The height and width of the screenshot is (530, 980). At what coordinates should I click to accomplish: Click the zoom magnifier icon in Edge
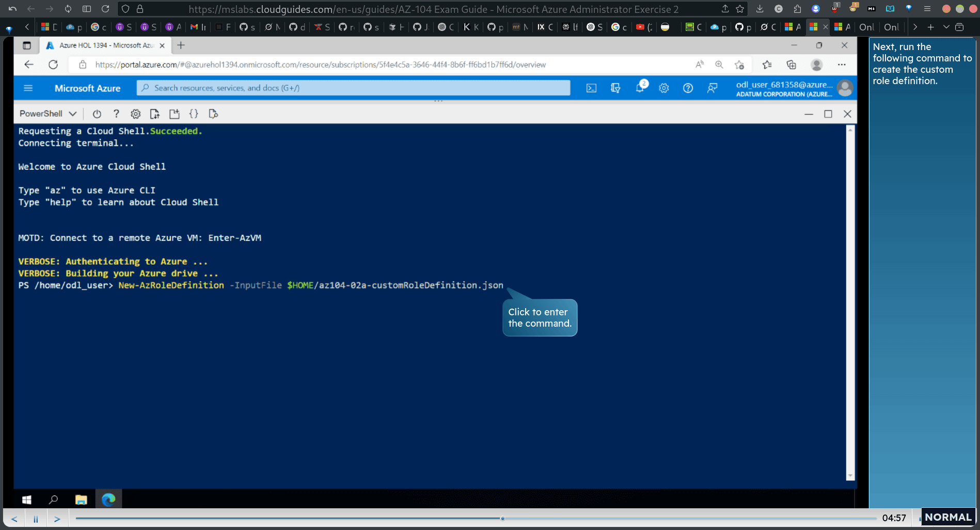point(719,65)
